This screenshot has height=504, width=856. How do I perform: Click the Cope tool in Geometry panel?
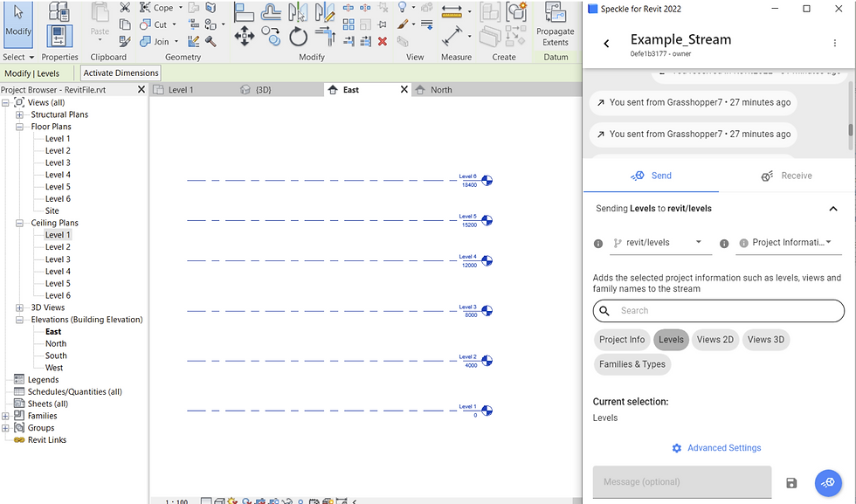point(156,8)
